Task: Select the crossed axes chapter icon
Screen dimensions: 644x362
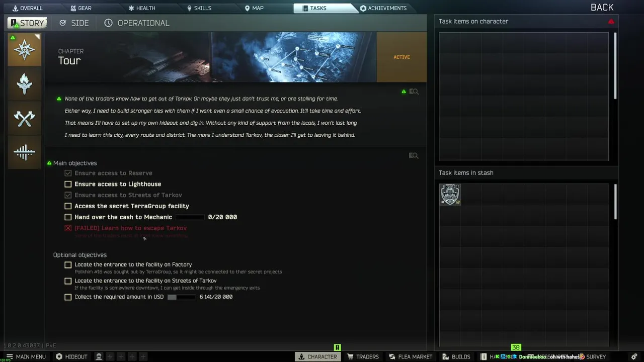Action: point(24,118)
